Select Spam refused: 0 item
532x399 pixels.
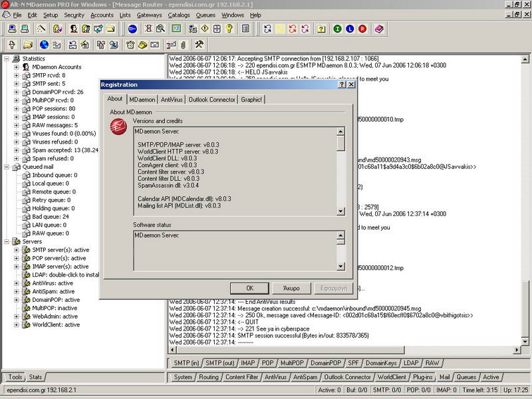[53, 158]
